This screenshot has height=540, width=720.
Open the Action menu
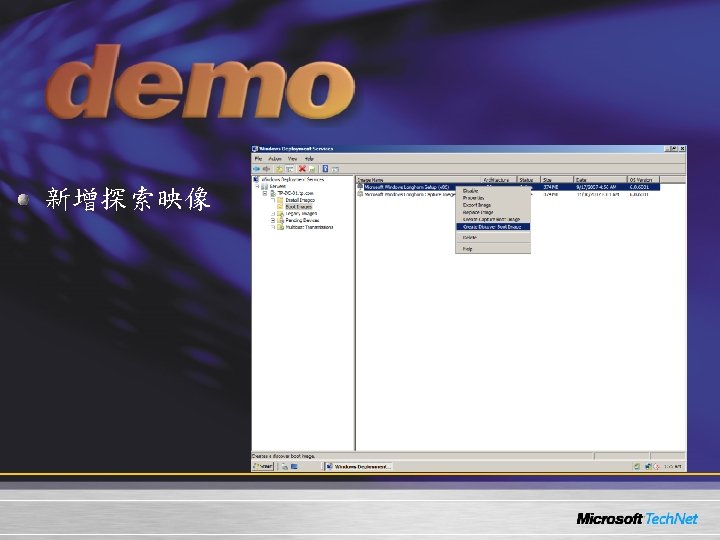pyautogui.click(x=275, y=159)
